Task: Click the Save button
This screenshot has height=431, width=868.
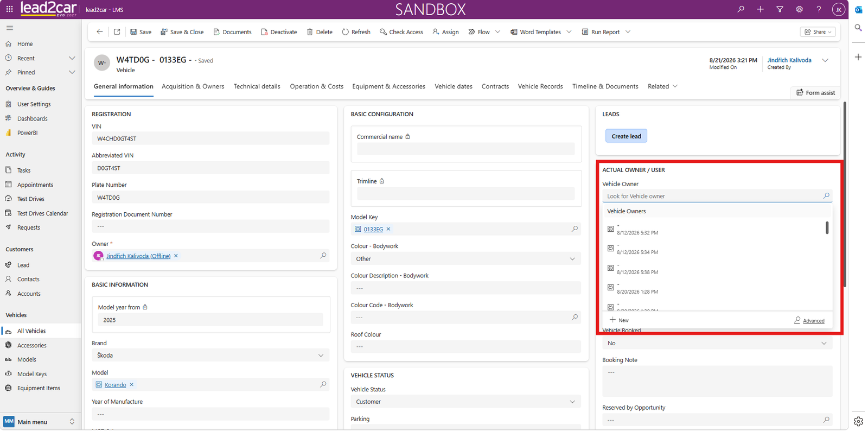Action: 141,32
